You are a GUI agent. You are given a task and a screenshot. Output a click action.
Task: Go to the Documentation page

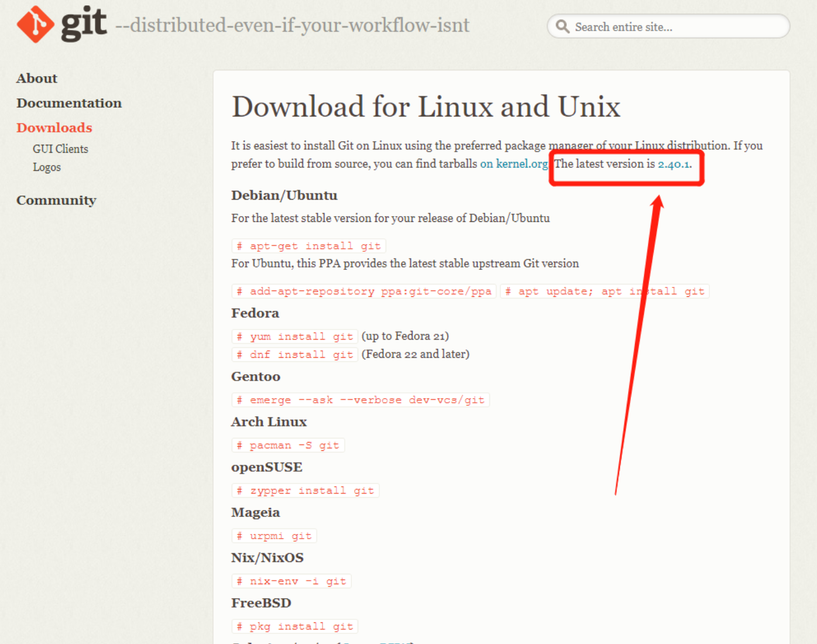coord(69,103)
